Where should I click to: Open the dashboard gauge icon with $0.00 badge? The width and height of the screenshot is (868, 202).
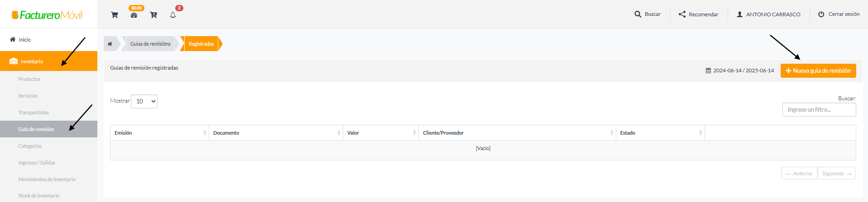pos(134,15)
